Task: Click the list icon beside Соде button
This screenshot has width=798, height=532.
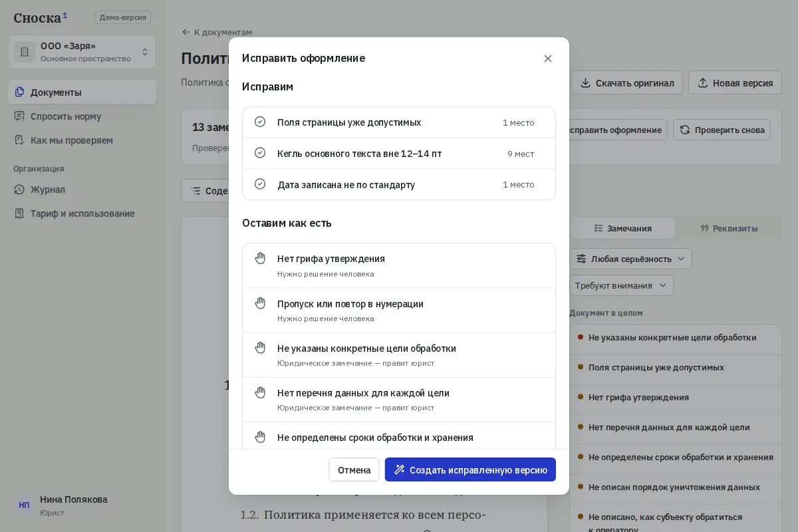Action: (196, 191)
